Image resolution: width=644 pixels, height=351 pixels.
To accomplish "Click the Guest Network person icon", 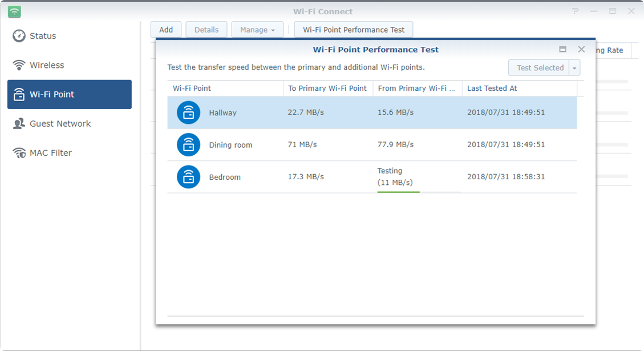I will click(x=19, y=124).
